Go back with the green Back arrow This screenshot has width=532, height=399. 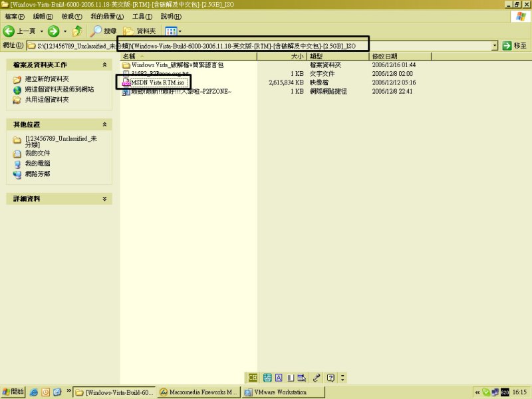click(x=9, y=31)
